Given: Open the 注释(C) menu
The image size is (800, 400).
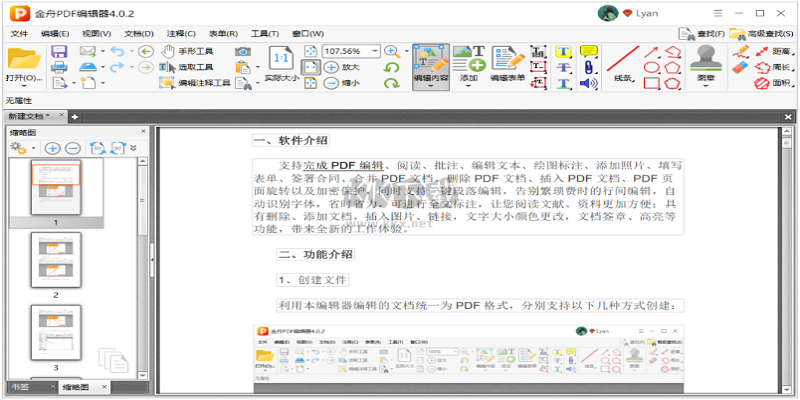Looking at the screenshot, I should point(181,34).
